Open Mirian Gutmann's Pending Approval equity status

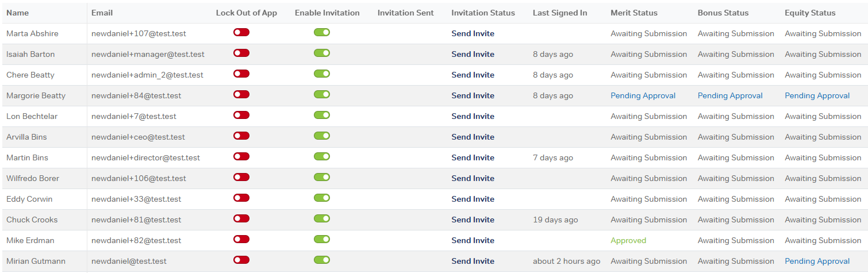click(817, 262)
